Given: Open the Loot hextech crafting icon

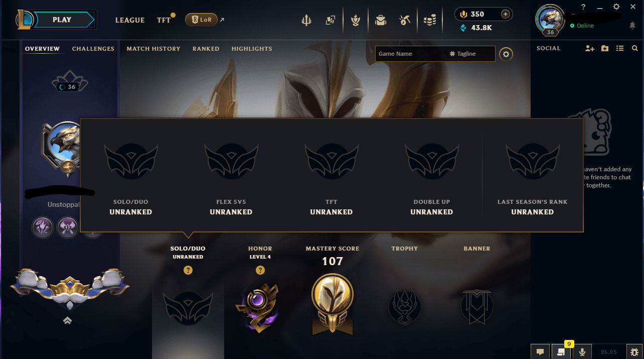Looking at the screenshot, I should (405, 20).
